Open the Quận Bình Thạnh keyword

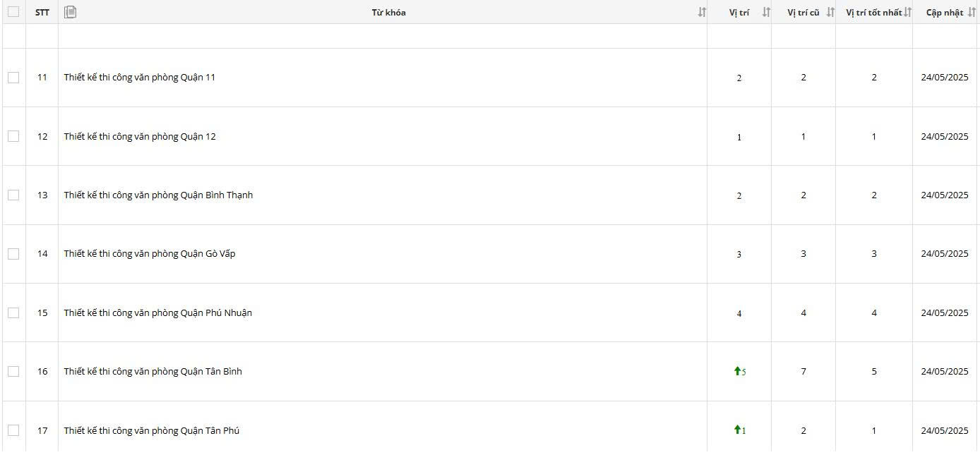(158, 195)
